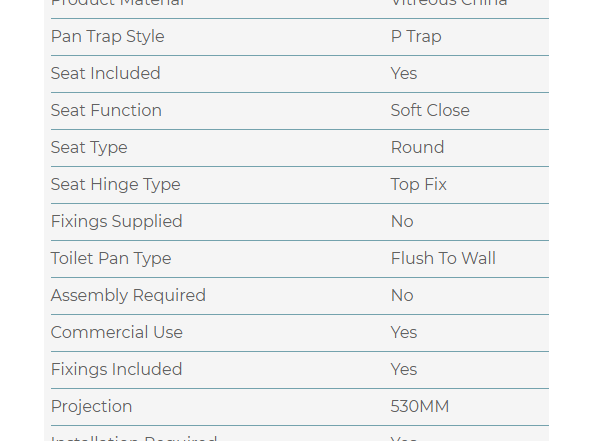The width and height of the screenshot is (600, 441).
Task: Select "No" value beside Assembly Required
Action: [402, 296]
